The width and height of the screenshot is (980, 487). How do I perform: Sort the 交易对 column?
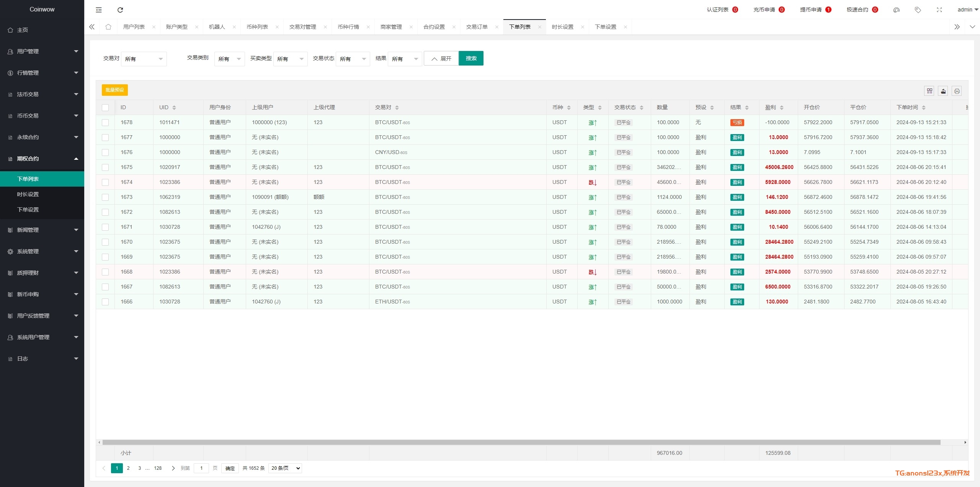click(397, 108)
